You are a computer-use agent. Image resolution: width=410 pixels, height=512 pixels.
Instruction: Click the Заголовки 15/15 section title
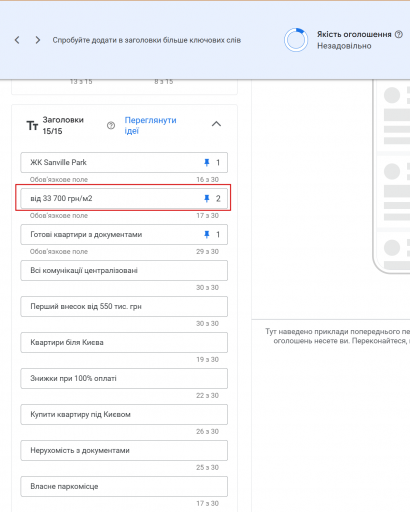63,125
